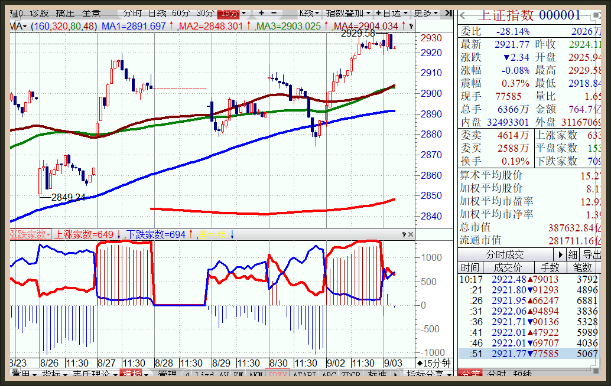The width and height of the screenshot is (611, 386).
Task: Click the MA2=2848.301 value
Action: coord(211,26)
